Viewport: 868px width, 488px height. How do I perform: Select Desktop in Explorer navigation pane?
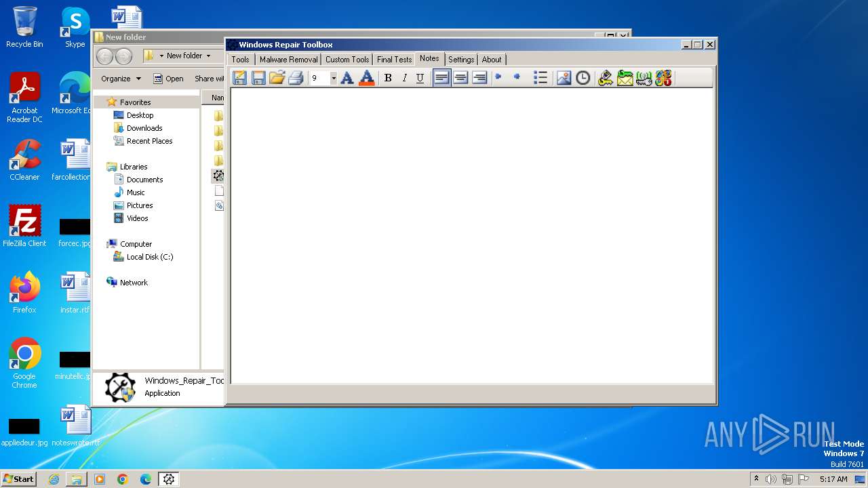point(140,115)
